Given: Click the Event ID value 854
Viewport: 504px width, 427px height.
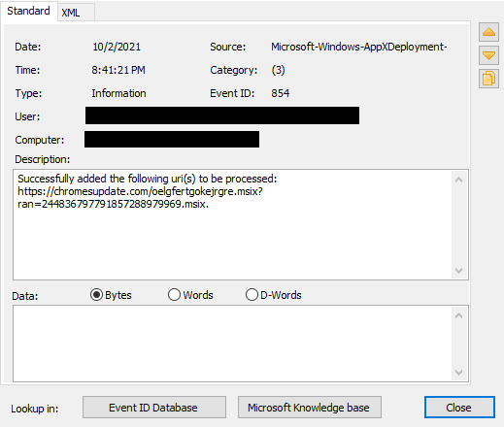Looking at the screenshot, I should pos(281,93).
